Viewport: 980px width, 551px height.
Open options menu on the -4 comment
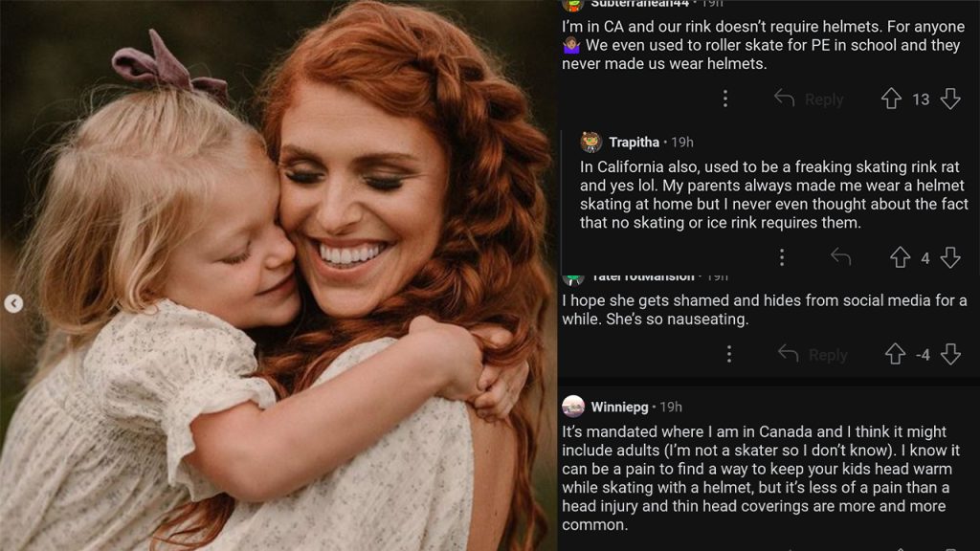click(729, 355)
